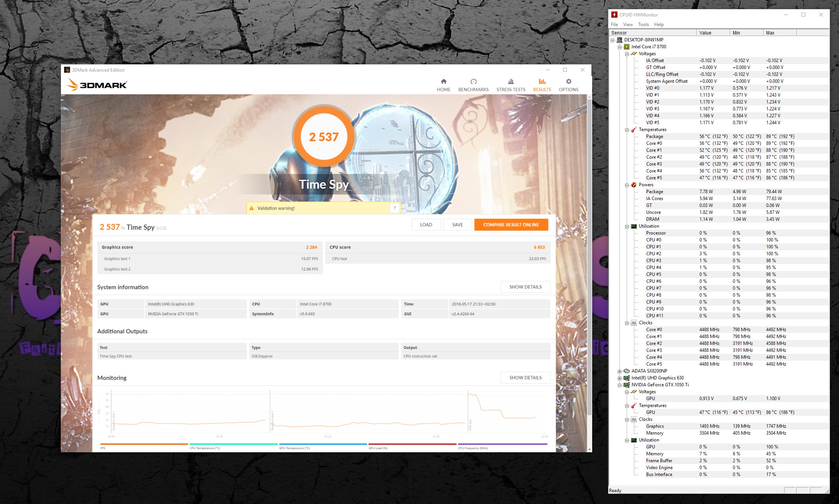Collapse the GPU Utilization section
The width and height of the screenshot is (839, 504).
point(627,440)
